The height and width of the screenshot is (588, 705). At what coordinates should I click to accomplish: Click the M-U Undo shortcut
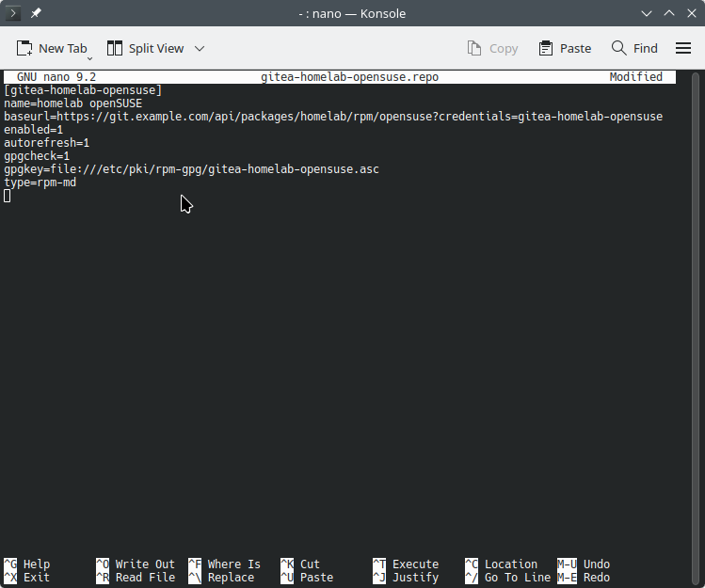[x=584, y=564]
